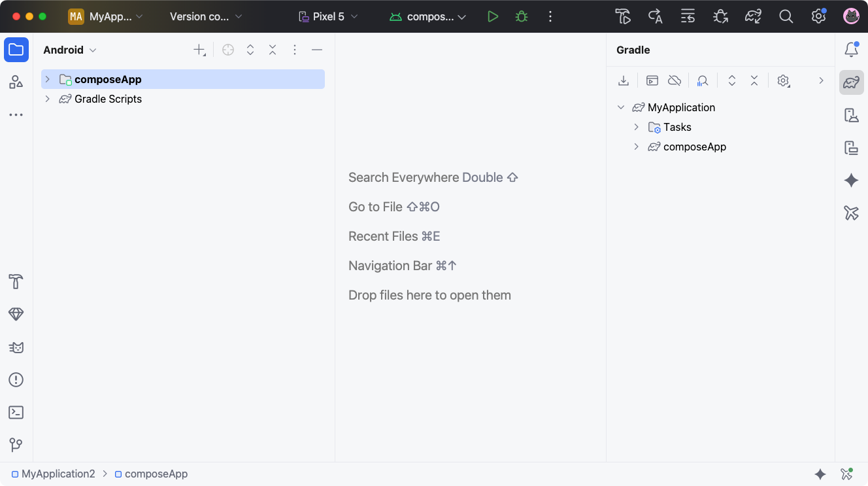Select Gradle Scripts in the project tree
The image size is (868, 486).
point(108,99)
